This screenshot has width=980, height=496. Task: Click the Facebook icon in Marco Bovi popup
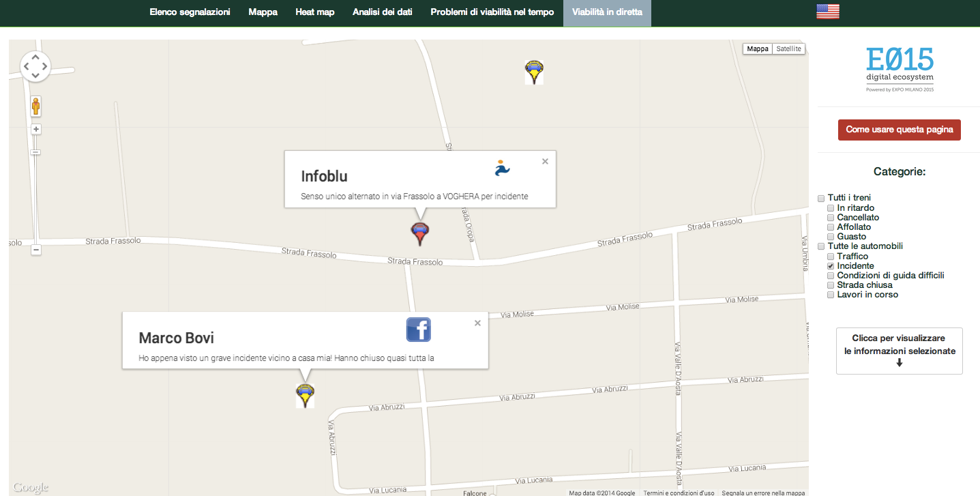coord(418,330)
